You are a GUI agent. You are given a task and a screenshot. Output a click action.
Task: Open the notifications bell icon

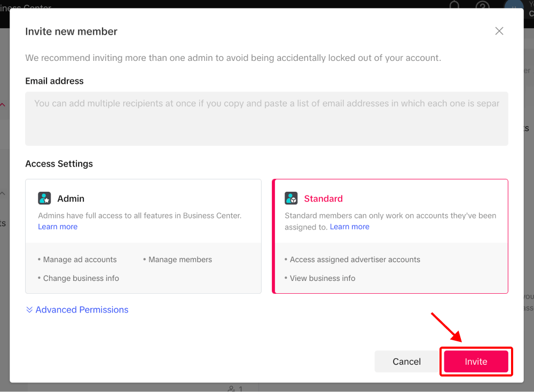pyautogui.click(x=454, y=5)
